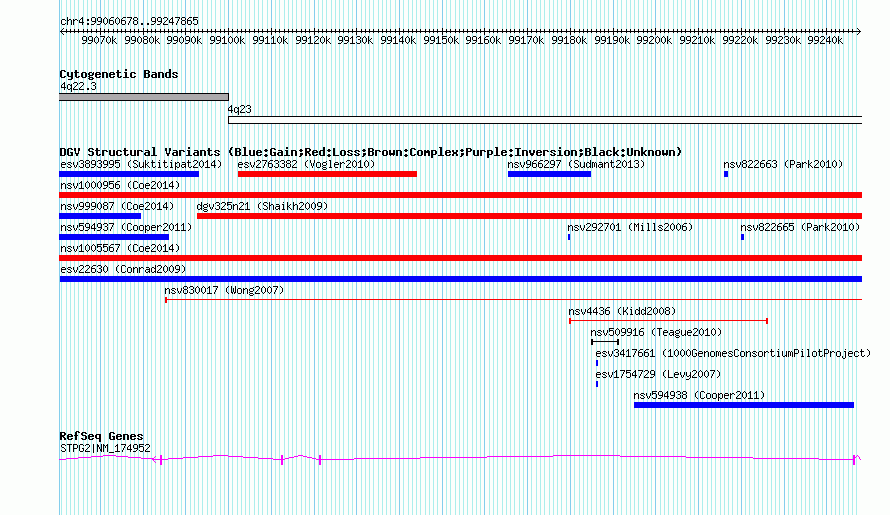This screenshot has width=890, height=515.
Task: Select the tiny blue esv1754729 marker
Action: click(x=597, y=384)
